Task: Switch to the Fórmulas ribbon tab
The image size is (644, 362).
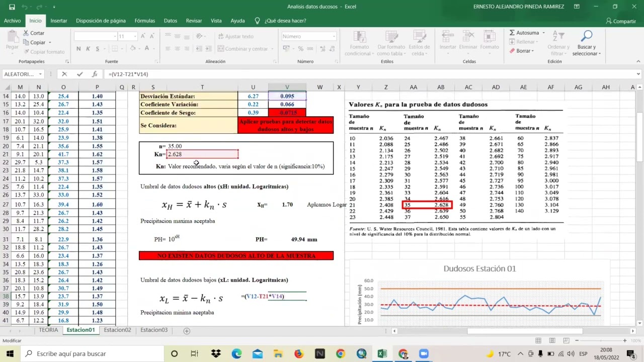Action: click(145, 21)
